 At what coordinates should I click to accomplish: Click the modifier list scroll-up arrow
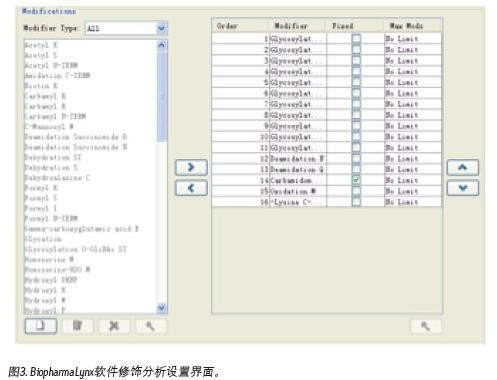tap(162, 45)
